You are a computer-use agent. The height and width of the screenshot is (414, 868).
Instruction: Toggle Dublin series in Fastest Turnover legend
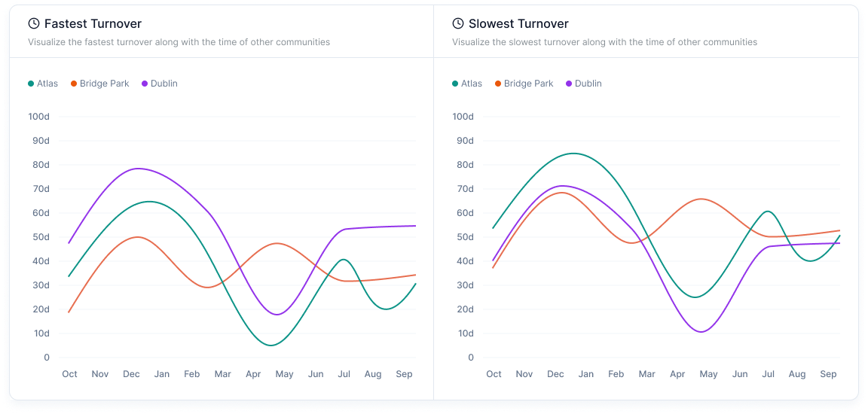(164, 84)
